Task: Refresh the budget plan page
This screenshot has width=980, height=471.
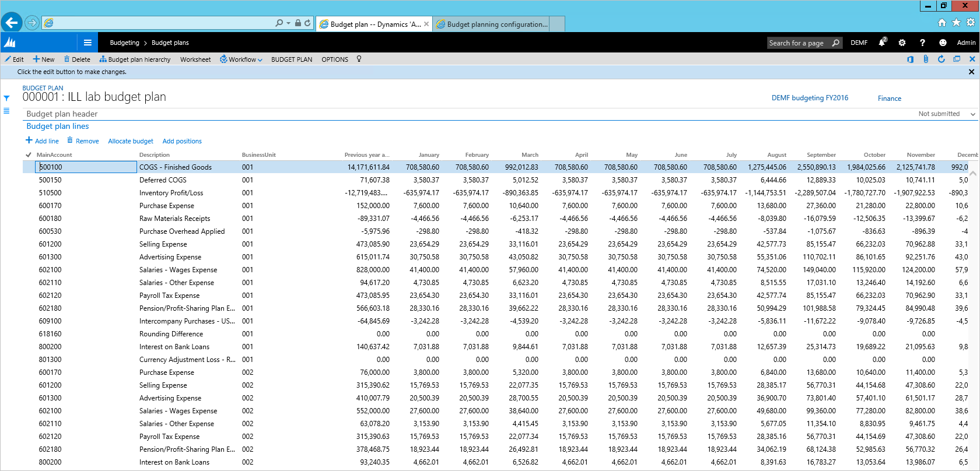Action: (x=941, y=59)
